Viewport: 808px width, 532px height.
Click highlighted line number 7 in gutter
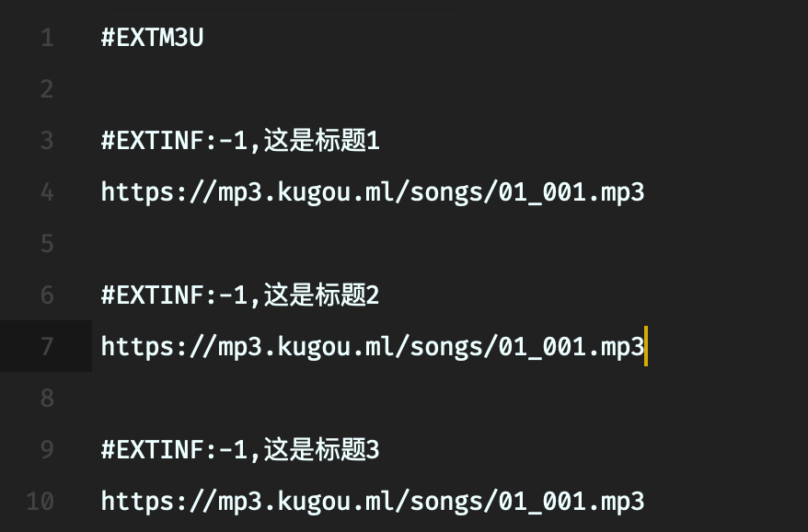[x=47, y=347]
